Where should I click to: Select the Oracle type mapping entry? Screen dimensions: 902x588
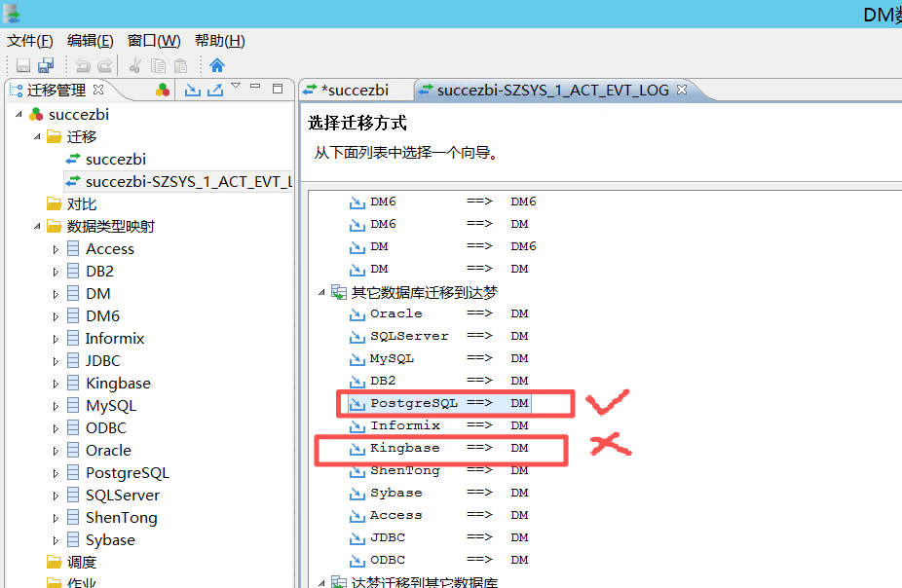click(108, 451)
